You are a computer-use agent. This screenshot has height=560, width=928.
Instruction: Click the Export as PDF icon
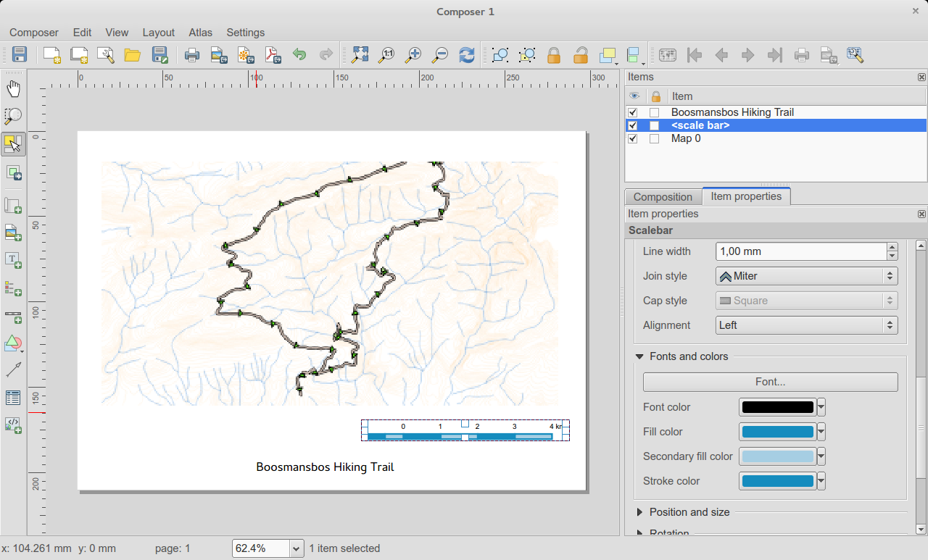[273, 55]
